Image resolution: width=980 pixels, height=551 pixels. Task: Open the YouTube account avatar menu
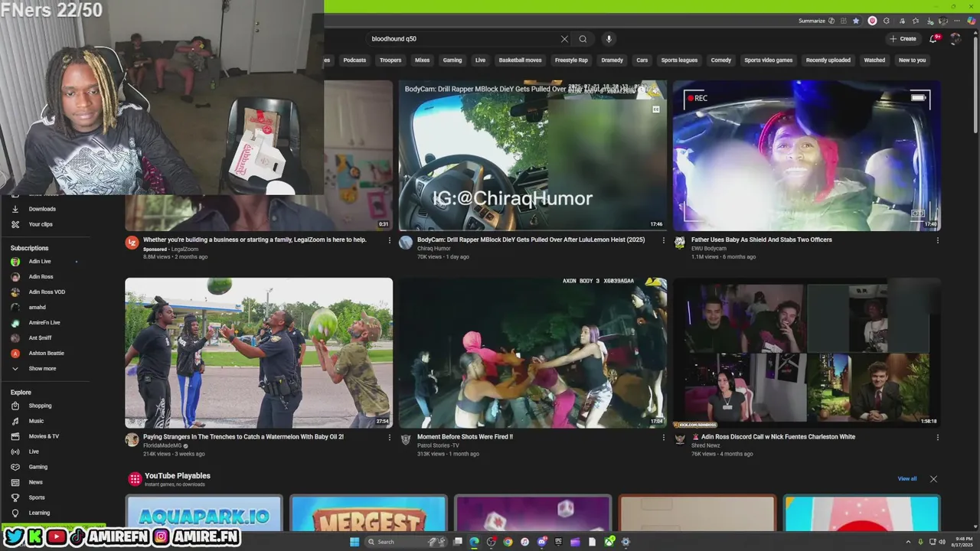(955, 38)
